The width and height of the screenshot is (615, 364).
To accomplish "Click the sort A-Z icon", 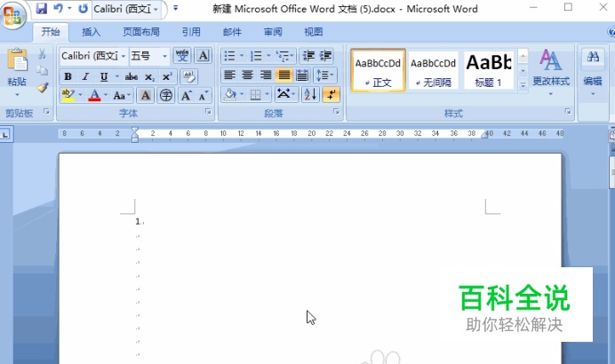I will [x=310, y=94].
